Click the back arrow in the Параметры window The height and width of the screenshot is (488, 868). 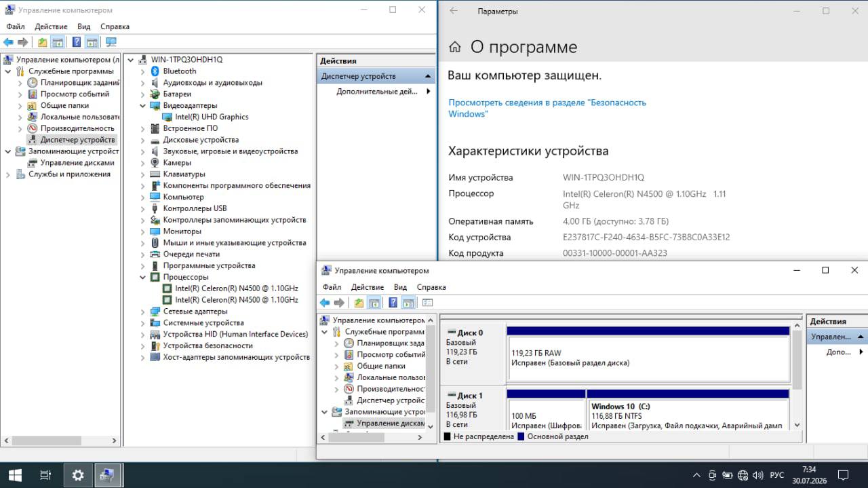(454, 11)
